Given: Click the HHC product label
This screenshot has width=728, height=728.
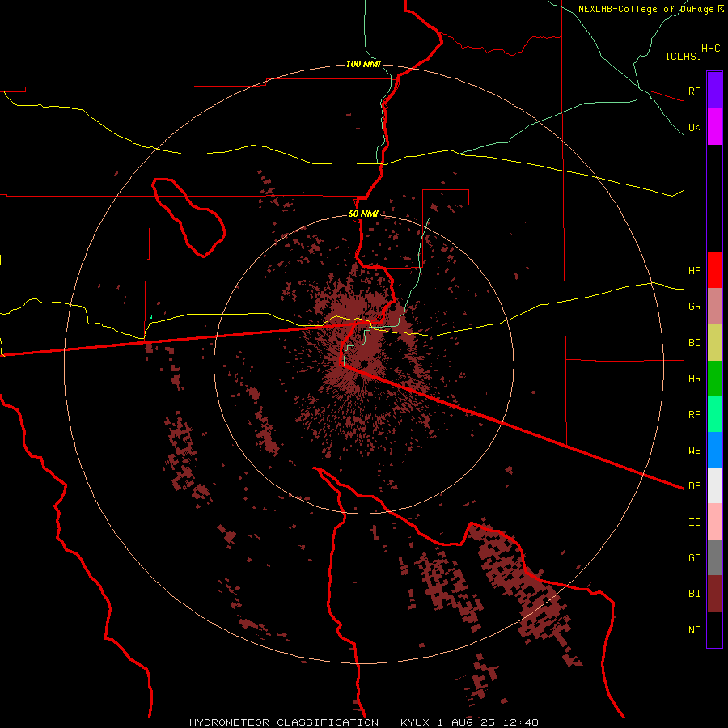Looking at the screenshot, I should click(x=710, y=49).
